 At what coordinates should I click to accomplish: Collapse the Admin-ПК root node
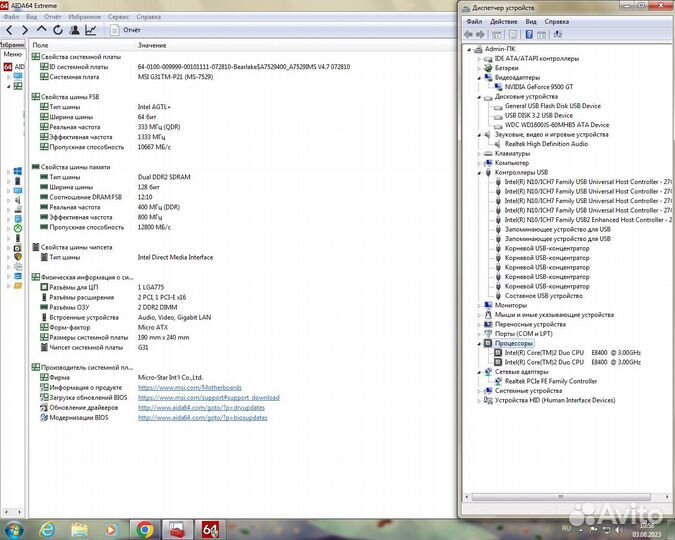coord(470,50)
